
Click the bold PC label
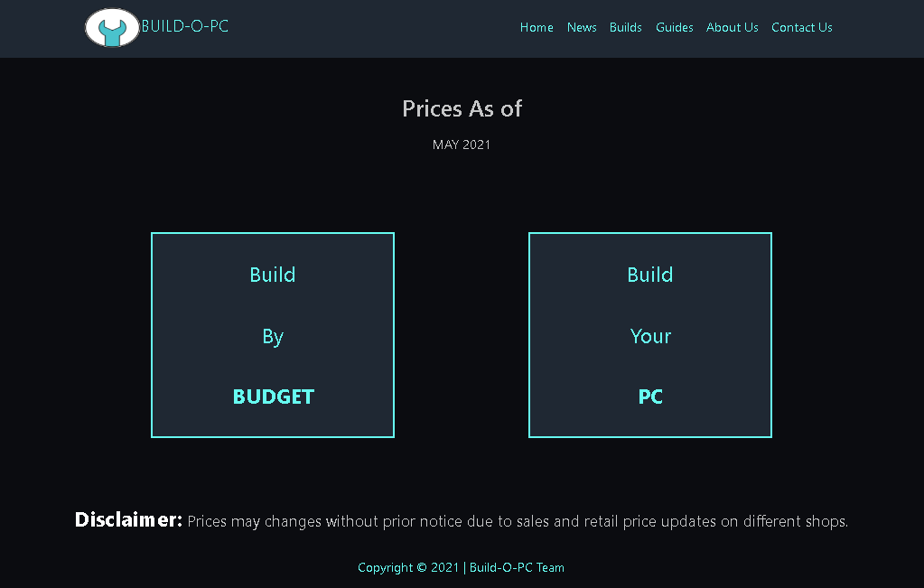(x=650, y=397)
